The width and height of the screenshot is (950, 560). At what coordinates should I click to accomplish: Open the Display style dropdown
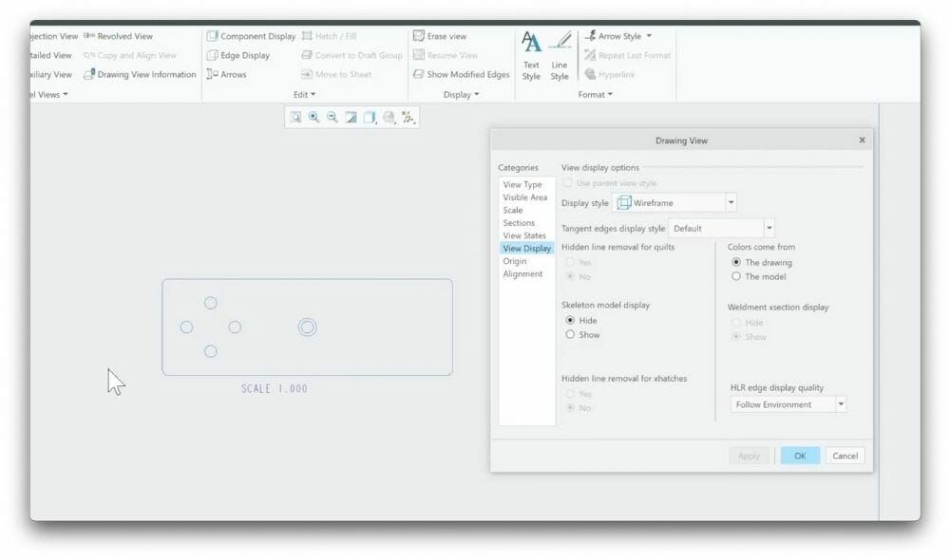pyautogui.click(x=731, y=201)
